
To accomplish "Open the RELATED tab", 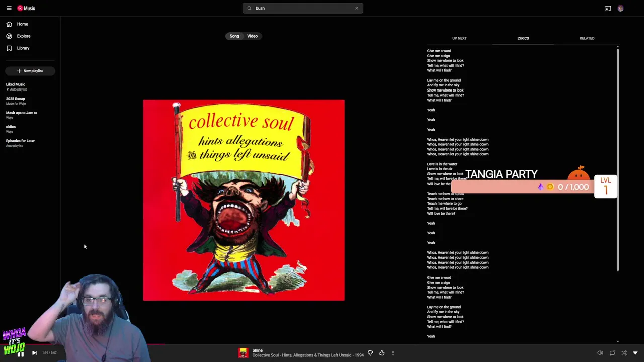I will click(587, 38).
